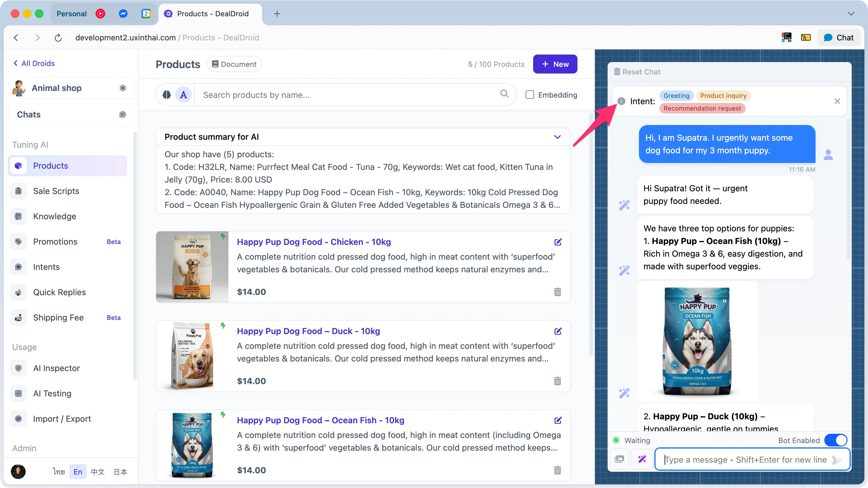Open the AI Inspector panel

pyautogui.click(x=56, y=368)
